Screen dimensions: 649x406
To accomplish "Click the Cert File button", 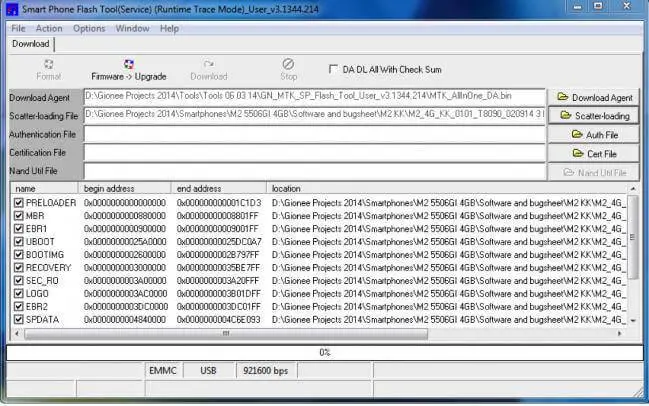I will [594, 154].
